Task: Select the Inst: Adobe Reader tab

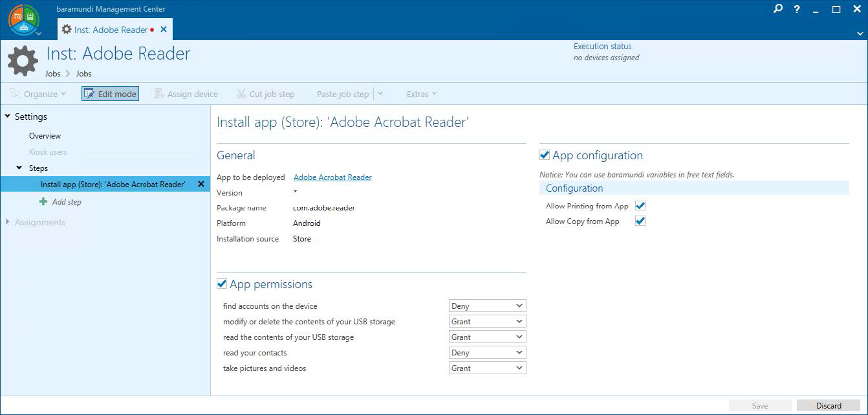Action: pos(114,30)
